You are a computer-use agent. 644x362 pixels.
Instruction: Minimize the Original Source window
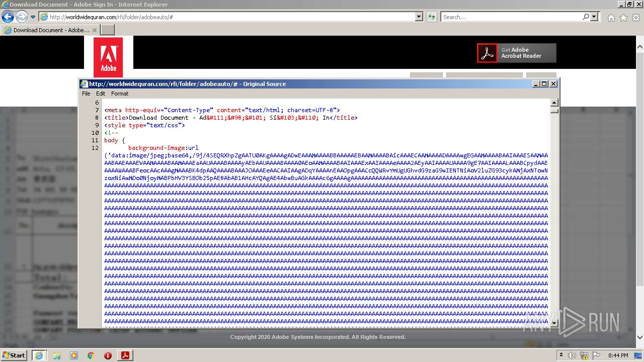coord(536,84)
